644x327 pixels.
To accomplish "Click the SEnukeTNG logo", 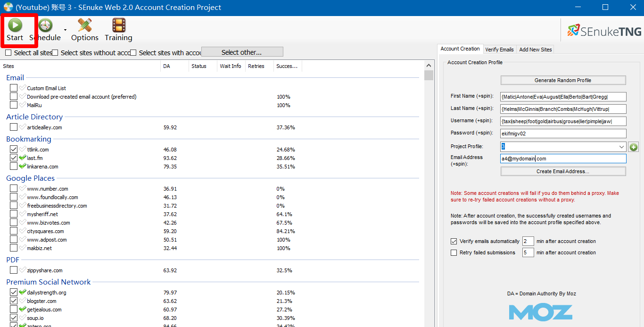I will tap(604, 31).
